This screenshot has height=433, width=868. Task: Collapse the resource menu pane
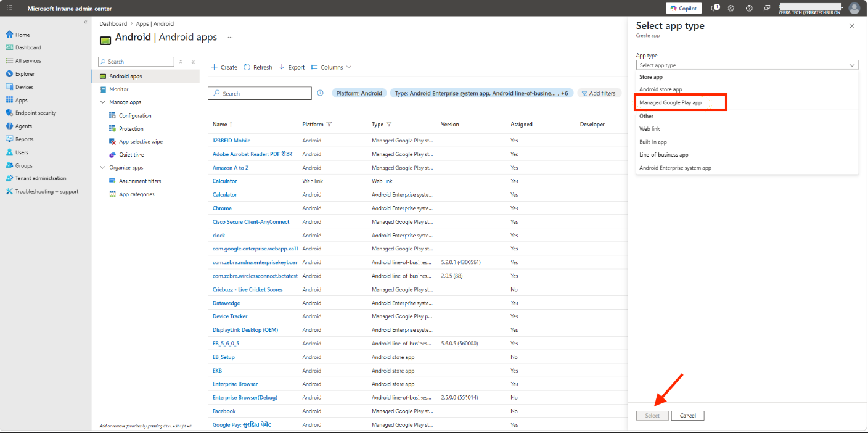coord(193,62)
